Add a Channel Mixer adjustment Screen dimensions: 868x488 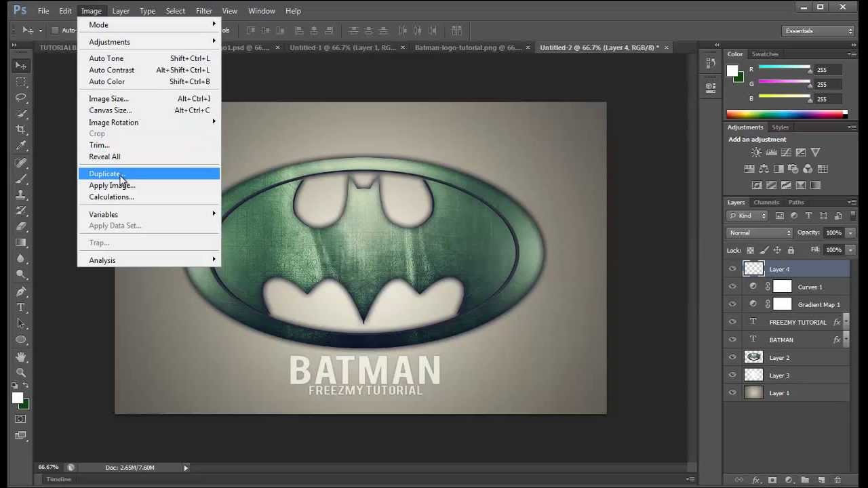coord(808,169)
